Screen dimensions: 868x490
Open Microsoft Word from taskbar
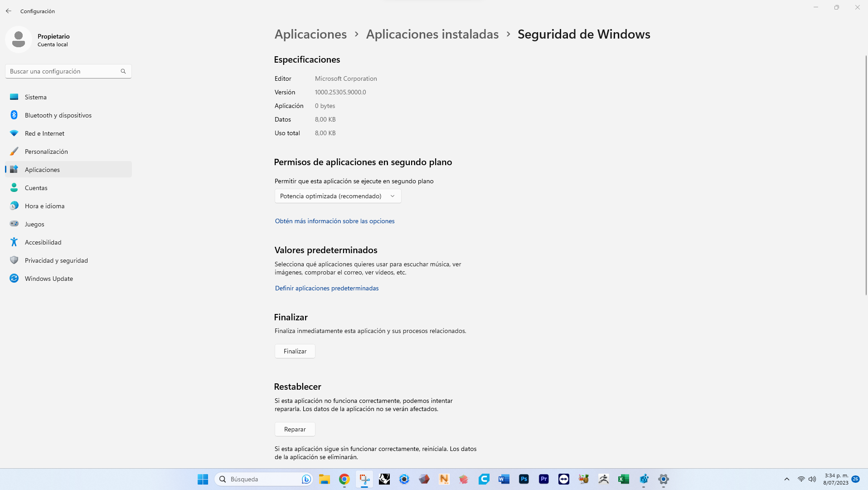click(504, 479)
